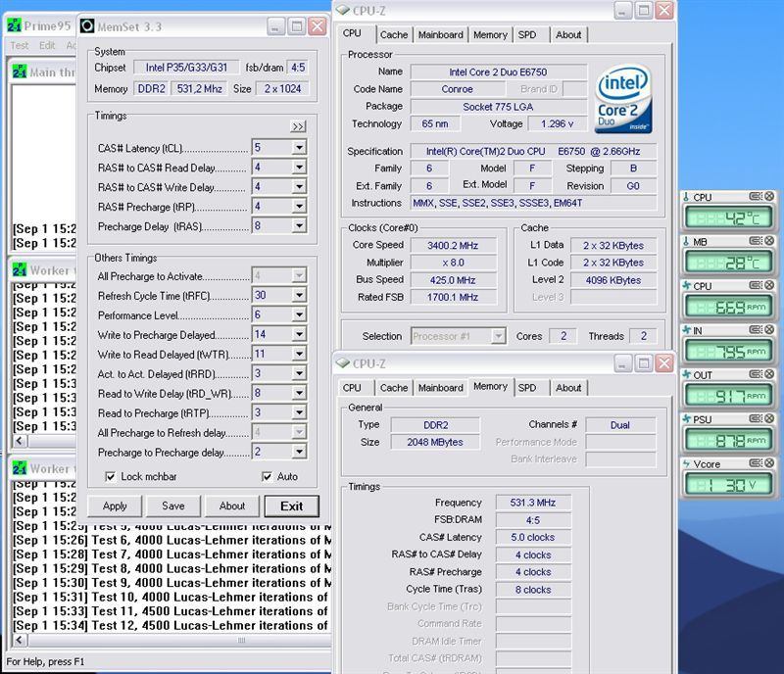Open the Test menu in Prime95
Viewport: 784px width, 674px height.
(20, 45)
